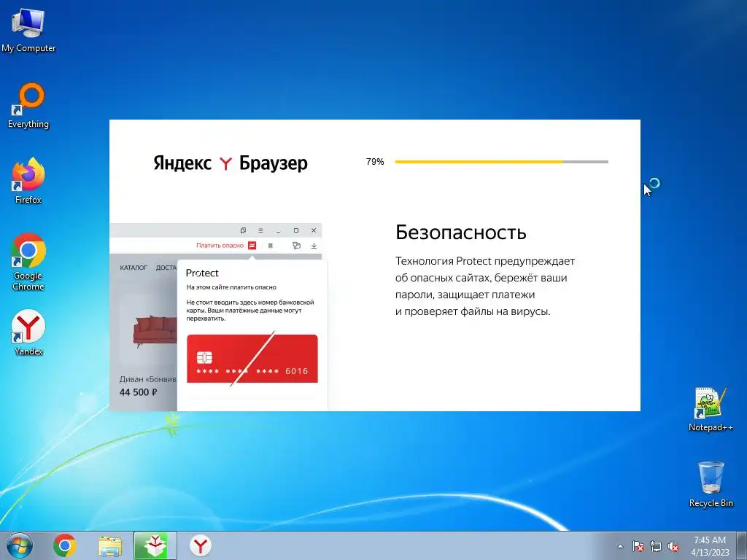Open the Windows Start menu
The height and width of the screenshot is (560, 747).
[20, 545]
